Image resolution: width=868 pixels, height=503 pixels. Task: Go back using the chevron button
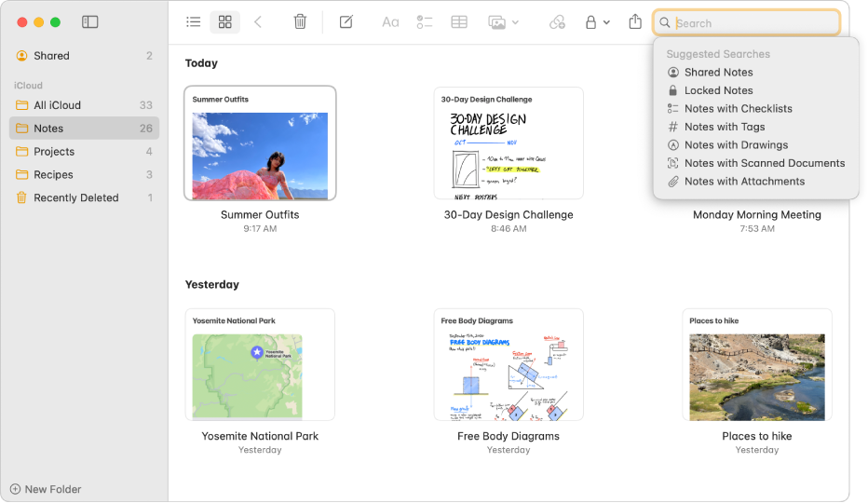tap(258, 22)
